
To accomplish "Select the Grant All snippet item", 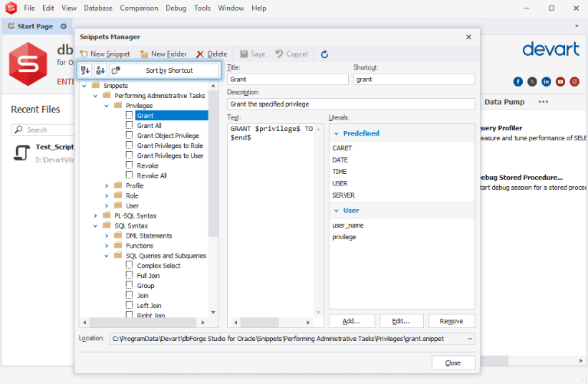I will click(x=149, y=126).
